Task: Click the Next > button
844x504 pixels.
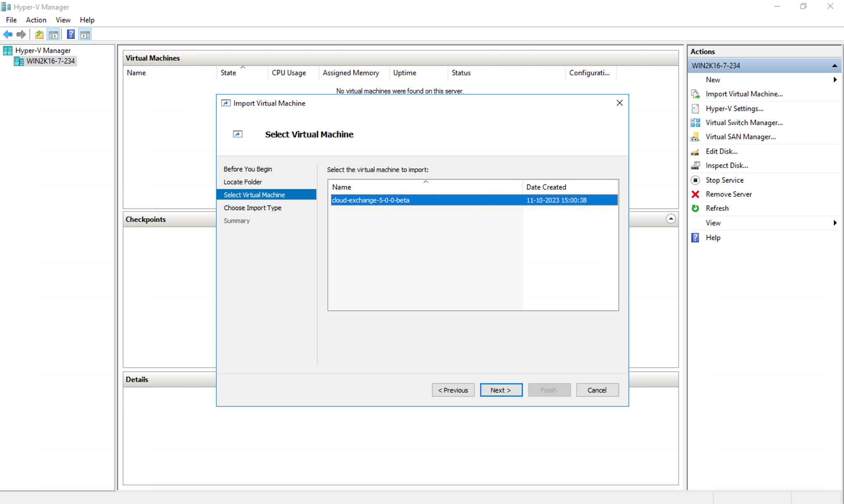Action: point(501,390)
